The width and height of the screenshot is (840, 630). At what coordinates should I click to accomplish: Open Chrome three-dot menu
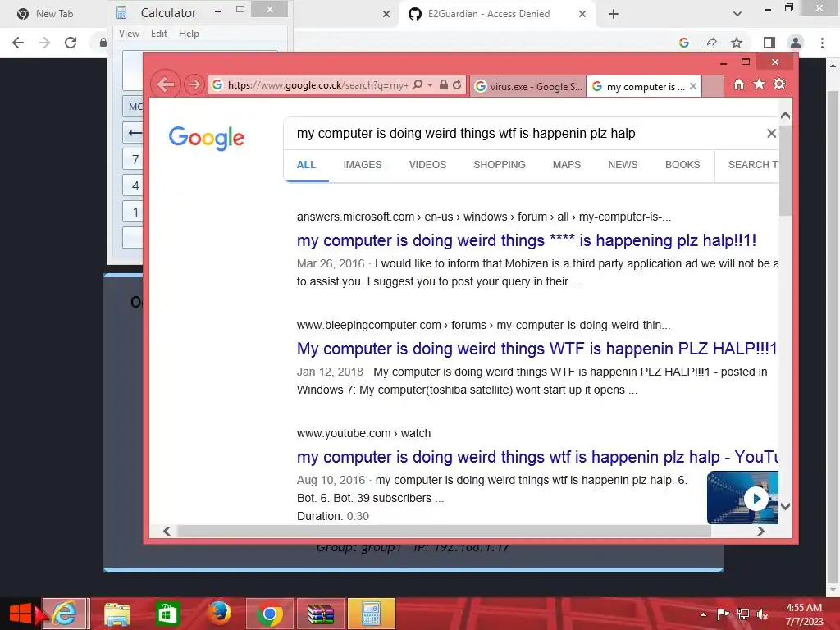click(822, 43)
